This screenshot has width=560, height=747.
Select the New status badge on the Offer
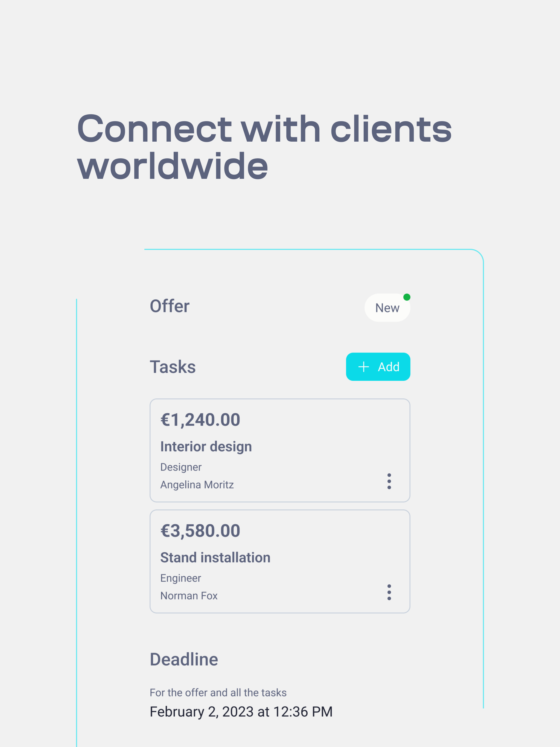click(387, 308)
